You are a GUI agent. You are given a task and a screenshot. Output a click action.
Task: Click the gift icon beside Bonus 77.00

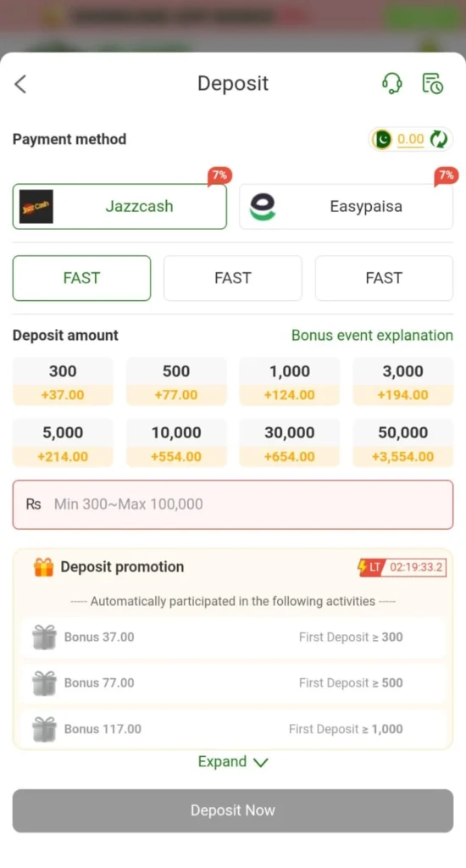click(44, 683)
